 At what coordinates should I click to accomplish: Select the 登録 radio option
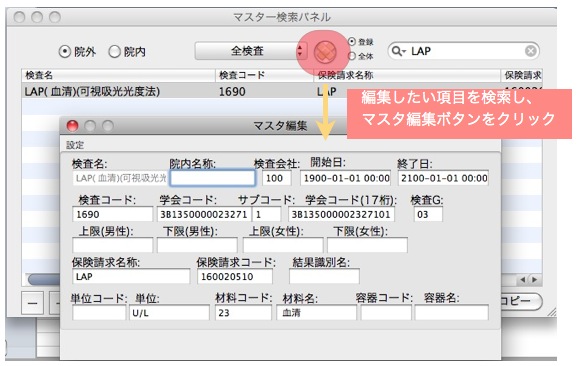[352, 42]
